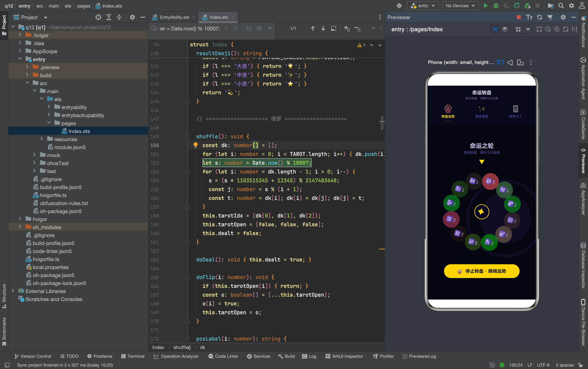
Task: Open Previewer settings gear
Action: (x=563, y=17)
